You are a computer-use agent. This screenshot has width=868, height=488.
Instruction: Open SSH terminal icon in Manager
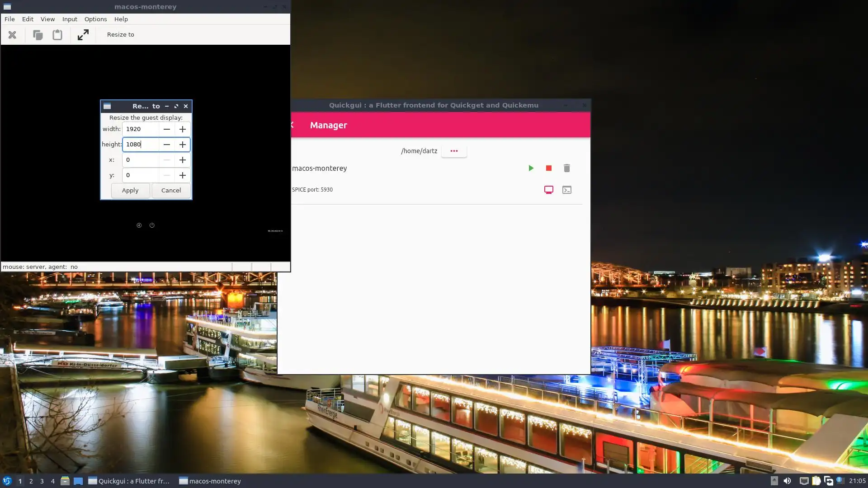tap(566, 190)
